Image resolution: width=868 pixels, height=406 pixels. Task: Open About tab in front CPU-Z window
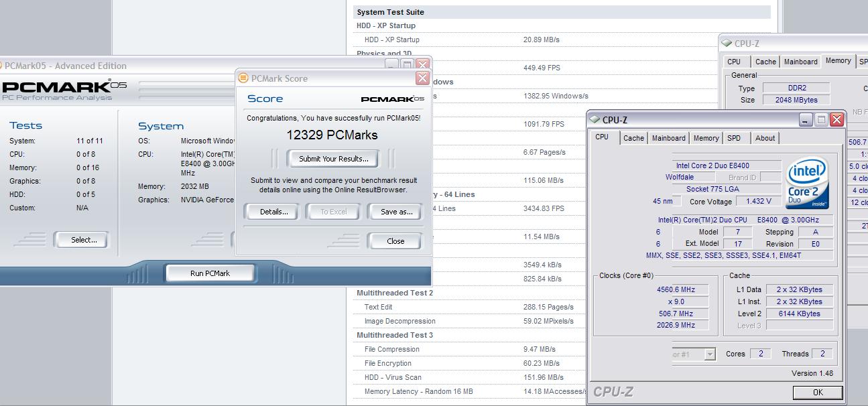pyautogui.click(x=765, y=138)
